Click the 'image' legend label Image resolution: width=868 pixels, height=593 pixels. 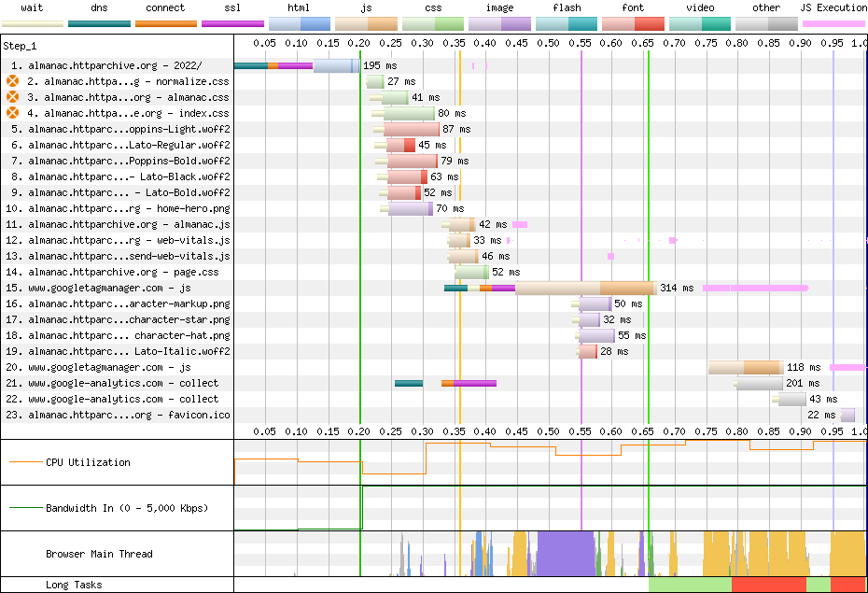(x=500, y=7)
